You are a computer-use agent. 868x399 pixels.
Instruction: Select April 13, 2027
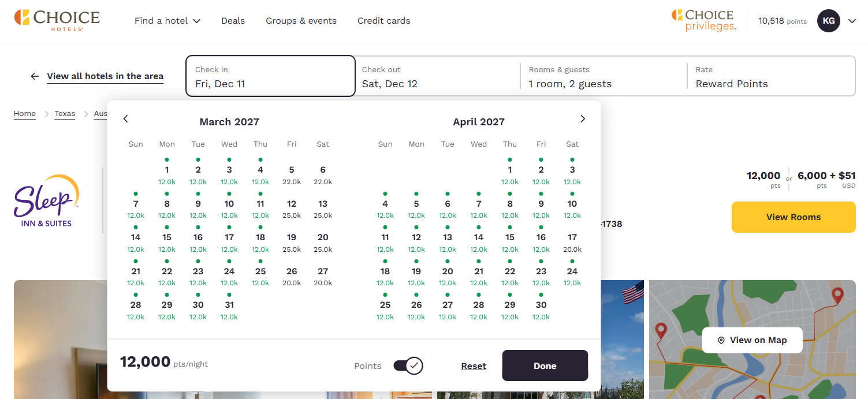[448, 238]
